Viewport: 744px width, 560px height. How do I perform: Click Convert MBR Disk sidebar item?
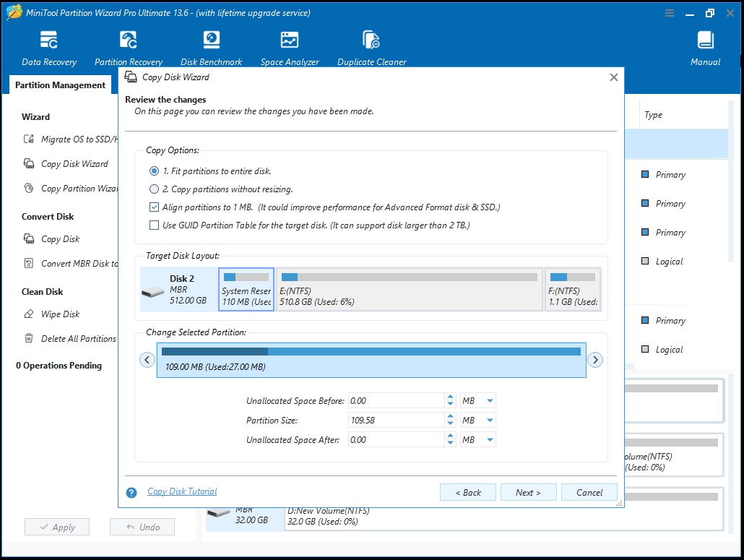point(72,264)
